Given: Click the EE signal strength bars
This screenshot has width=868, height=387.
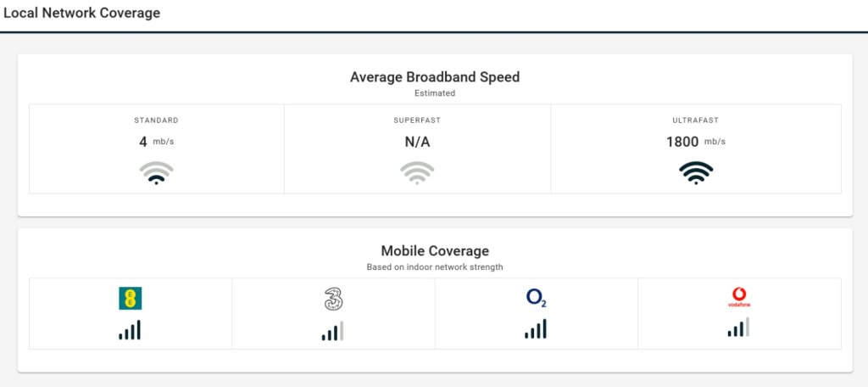Looking at the screenshot, I should coord(130,330).
